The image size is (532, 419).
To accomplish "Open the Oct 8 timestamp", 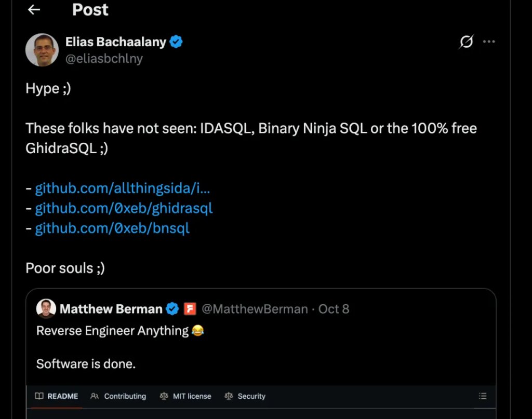I will [x=334, y=309].
